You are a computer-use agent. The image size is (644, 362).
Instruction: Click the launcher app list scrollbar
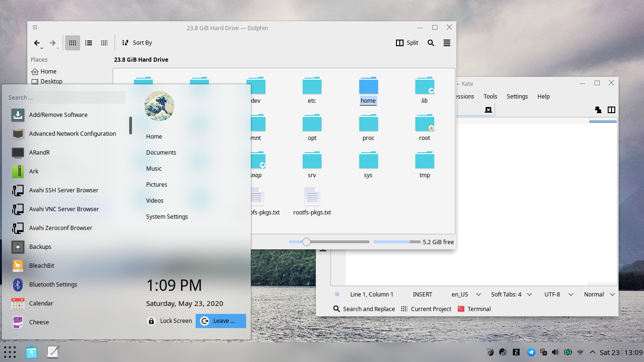(x=131, y=125)
